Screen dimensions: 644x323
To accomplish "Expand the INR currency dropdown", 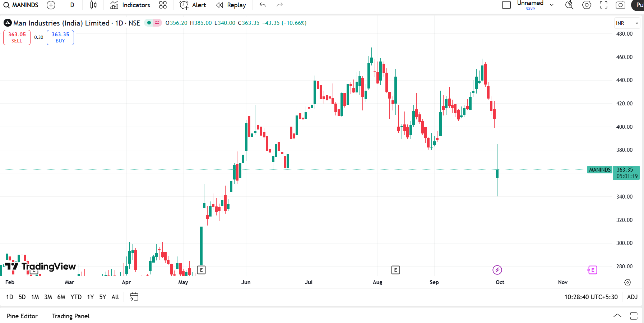I will point(627,23).
